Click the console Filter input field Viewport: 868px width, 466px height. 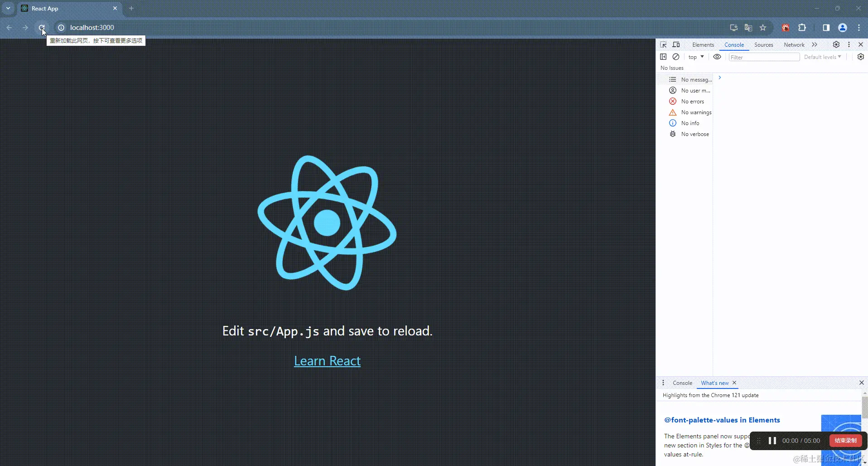(763, 57)
